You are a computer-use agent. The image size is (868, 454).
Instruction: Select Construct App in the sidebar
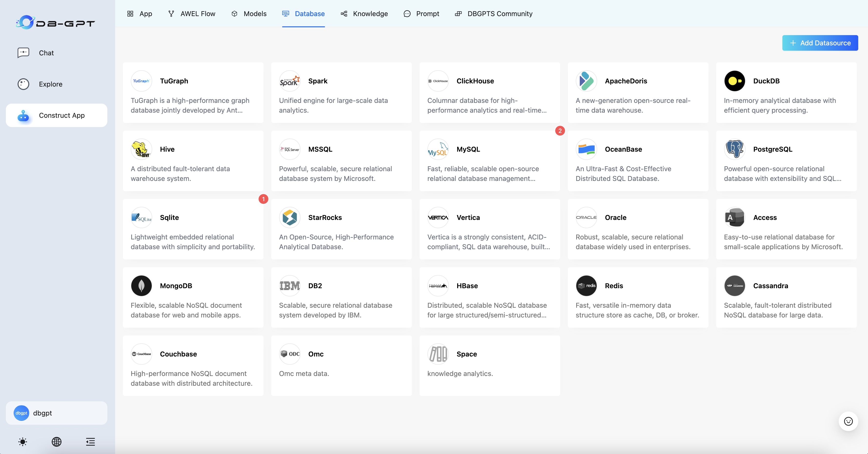point(61,115)
